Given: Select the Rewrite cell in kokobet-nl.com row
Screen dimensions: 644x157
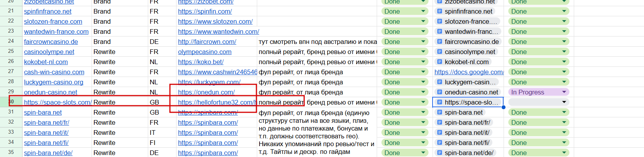Looking at the screenshot, I should pyautogui.click(x=120, y=62).
